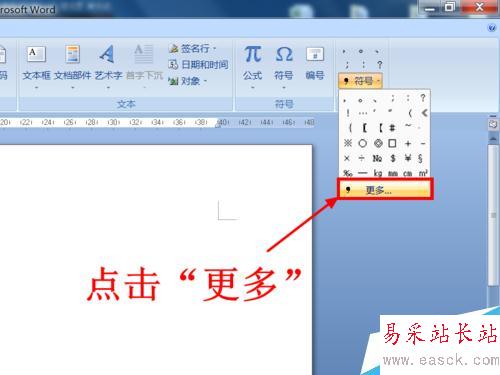Insert the cm unit symbol
This screenshot has height=375, width=500.
tap(408, 173)
